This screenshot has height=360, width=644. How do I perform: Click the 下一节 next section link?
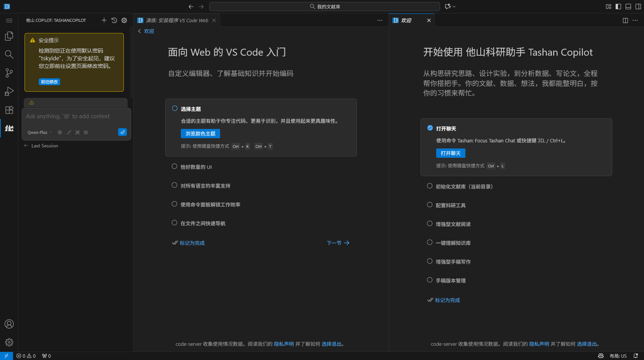[338, 243]
